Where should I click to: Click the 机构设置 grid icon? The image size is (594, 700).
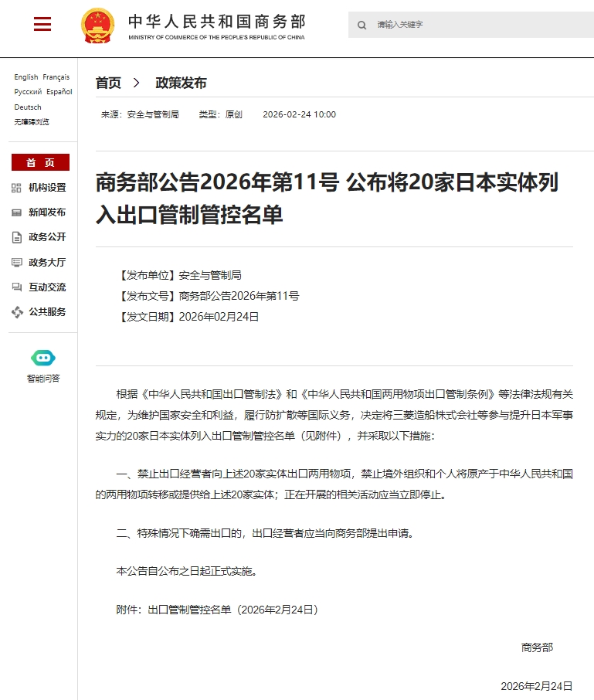tap(16, 188)
